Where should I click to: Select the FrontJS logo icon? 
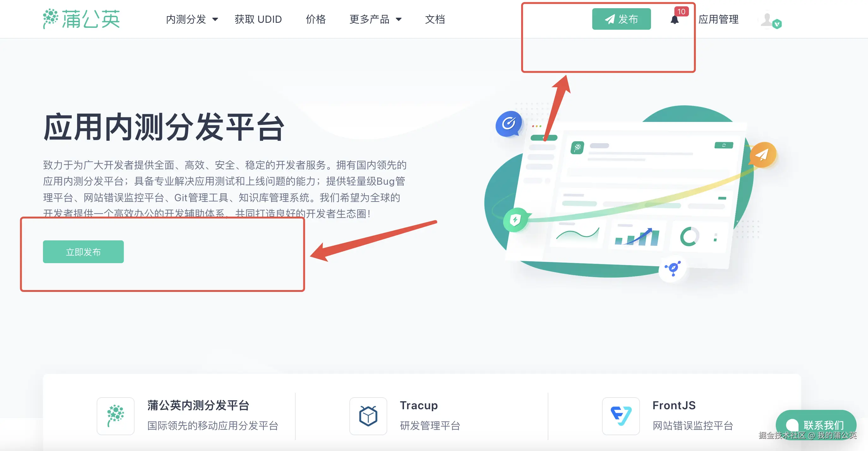click(621, 416)
